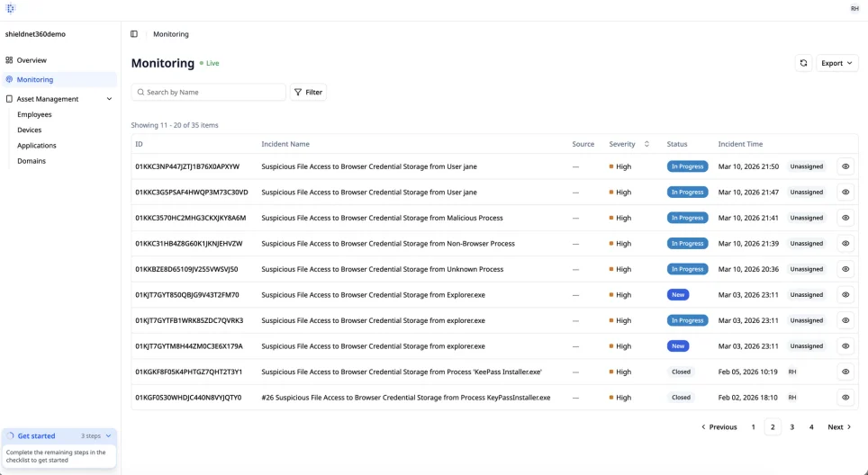Click the Asset Management clipboard icon

(x=9, y=99)
